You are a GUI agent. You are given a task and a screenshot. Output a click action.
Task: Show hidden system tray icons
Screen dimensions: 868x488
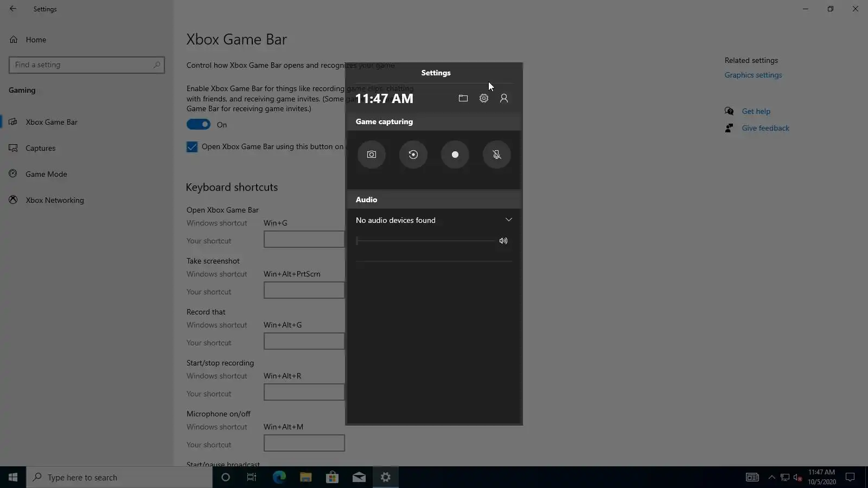[x=771, y=477]
